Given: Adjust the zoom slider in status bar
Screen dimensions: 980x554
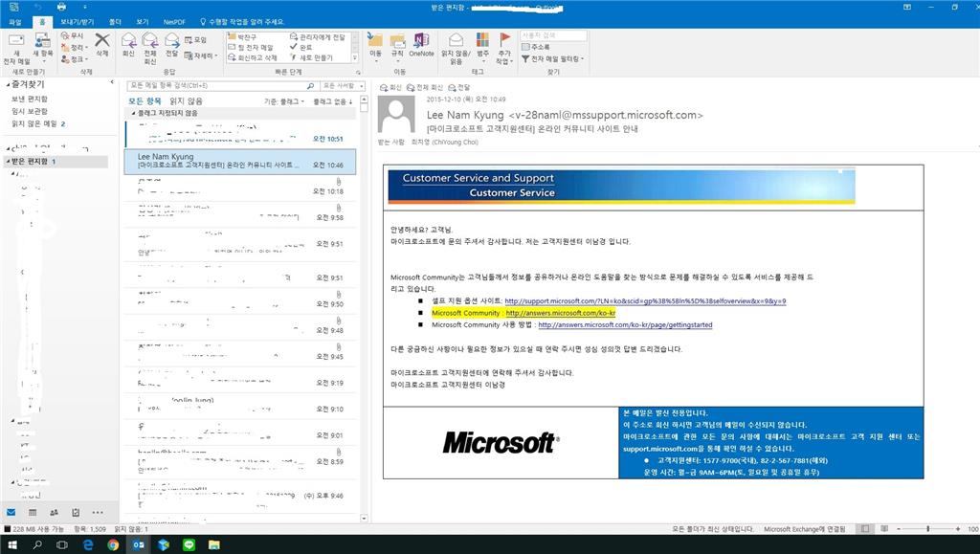Looking at the screenshot, I should point(927,528).
